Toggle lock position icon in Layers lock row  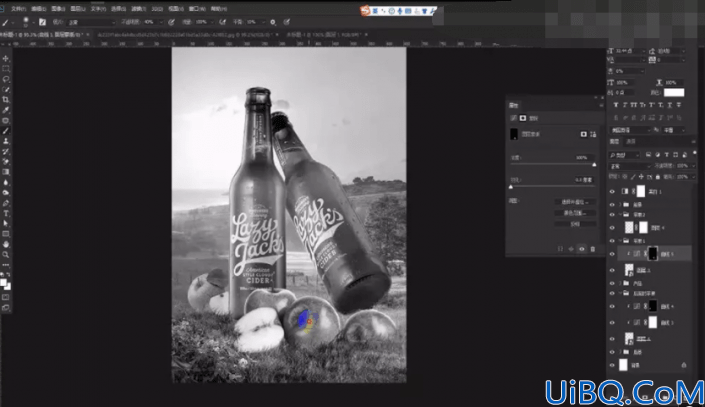point(641,177)
